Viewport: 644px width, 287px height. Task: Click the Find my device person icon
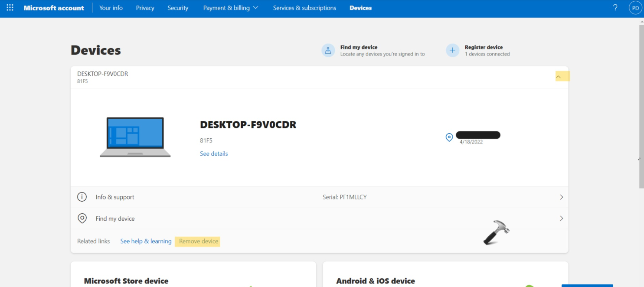[328, 51]
